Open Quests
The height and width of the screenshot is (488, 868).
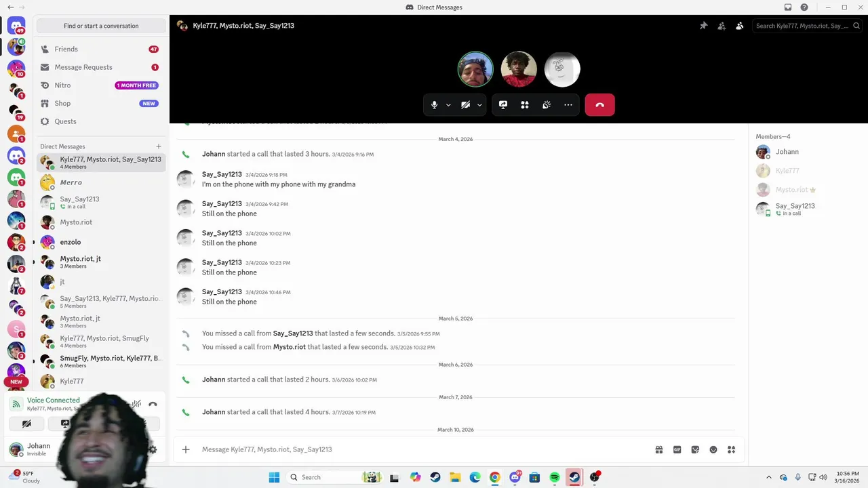point(101,121)
